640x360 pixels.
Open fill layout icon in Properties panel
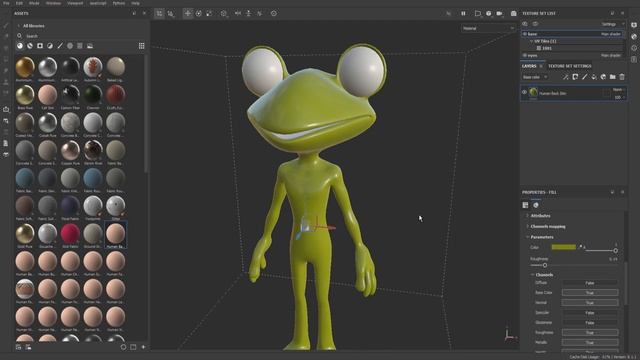click(525, 205)
